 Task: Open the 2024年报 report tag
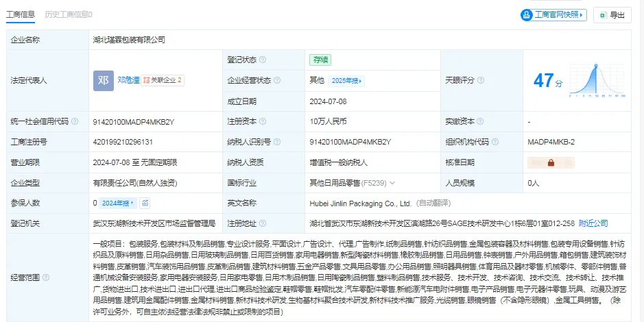[x=118, y=203]
